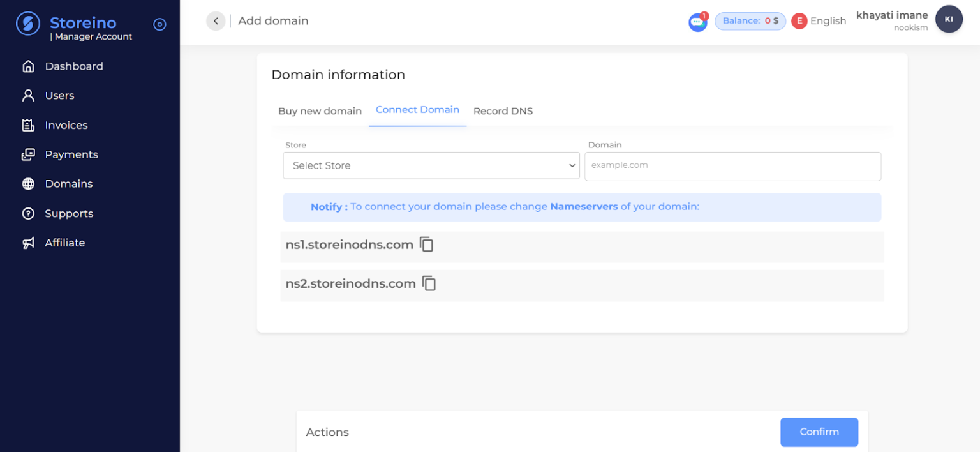Image resolution: width=980 pixels, height=452 pixels.
Task: Click the Confirm button
Action: click(x=819, y=432)
